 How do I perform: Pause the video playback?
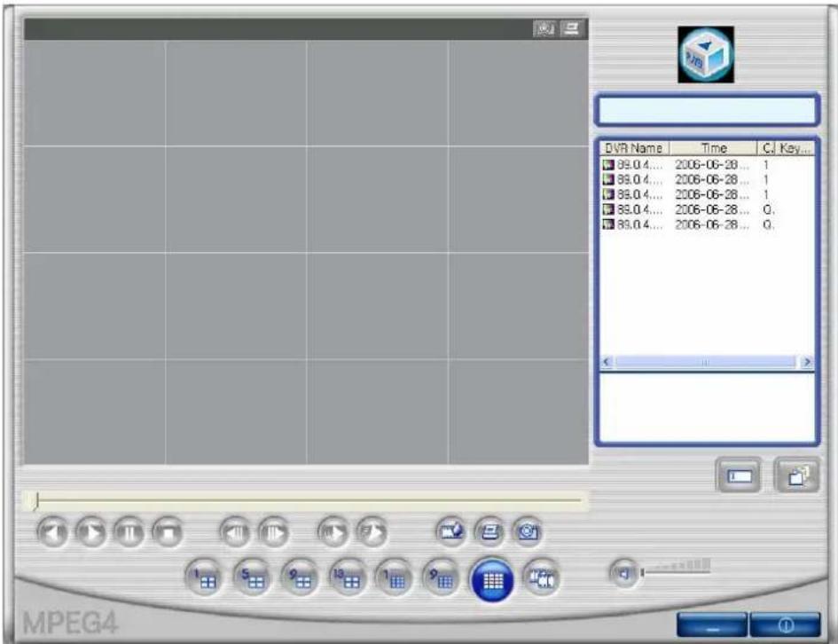(129, 532)
